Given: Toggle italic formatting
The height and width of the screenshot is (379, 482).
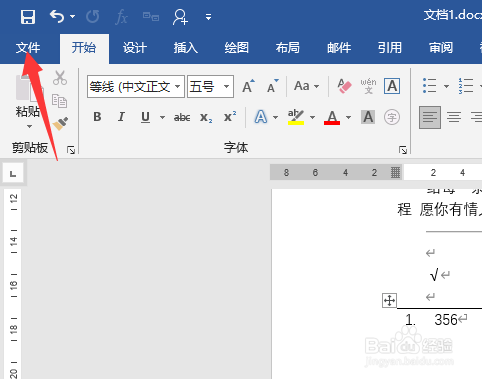Looking at the screenshot, I should (x=121, y=117).
